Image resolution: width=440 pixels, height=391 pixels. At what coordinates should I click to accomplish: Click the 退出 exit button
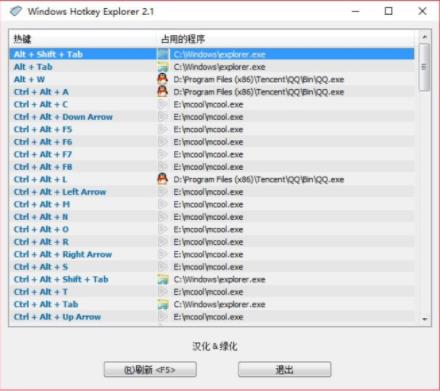[285, 369]
